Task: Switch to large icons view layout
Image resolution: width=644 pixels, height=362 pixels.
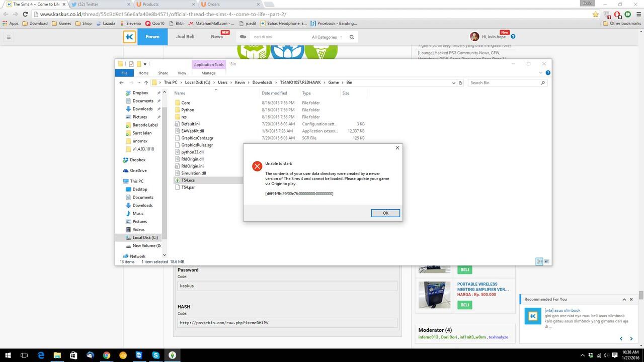Action: pos(547,261)
